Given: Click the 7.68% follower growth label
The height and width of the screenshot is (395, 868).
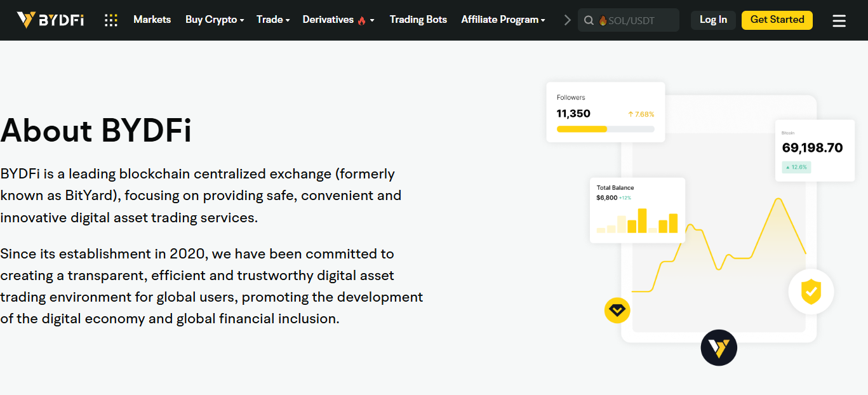Looking at the screenshot, I should pyautogui.click(x=641, y=114).
